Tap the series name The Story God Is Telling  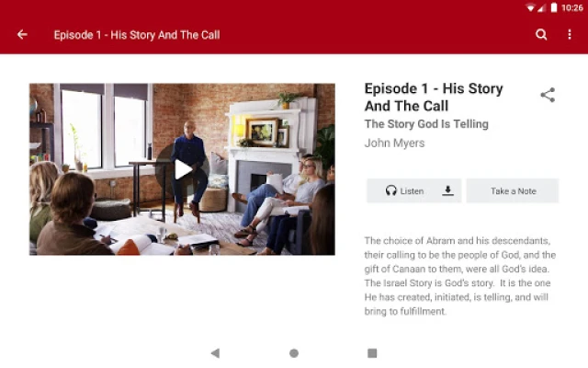(x=426, y=124)
